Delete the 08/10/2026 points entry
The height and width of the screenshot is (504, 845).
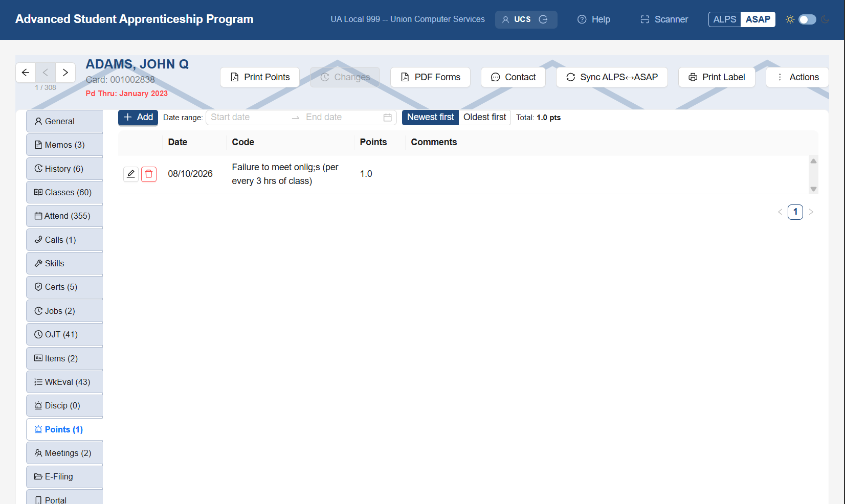tap(149, 174)
